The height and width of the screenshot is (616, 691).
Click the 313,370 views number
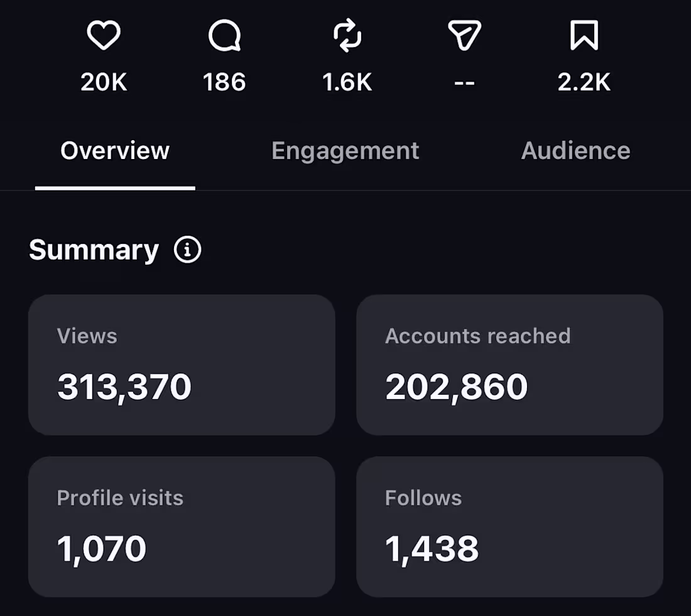point(124,387)
